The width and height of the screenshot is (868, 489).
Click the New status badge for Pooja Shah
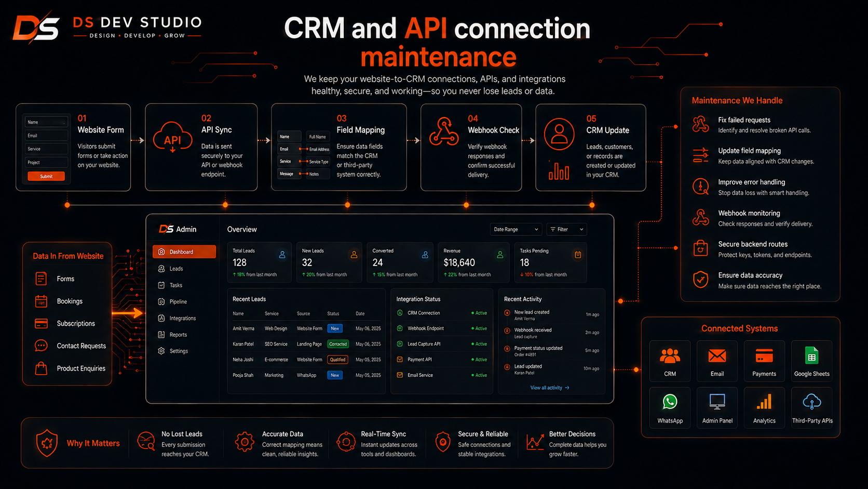pyautogui.click(x=335, y=375)
